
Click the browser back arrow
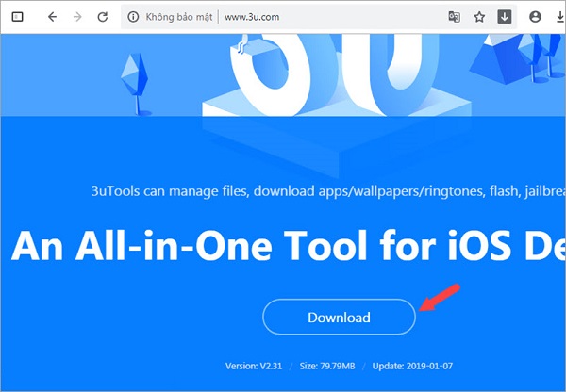point(51,17)
